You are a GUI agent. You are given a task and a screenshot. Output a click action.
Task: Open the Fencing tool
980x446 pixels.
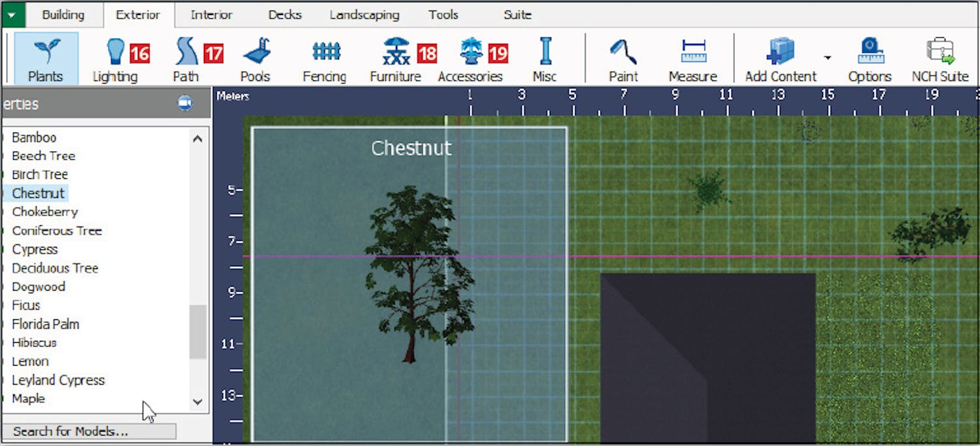325,59
